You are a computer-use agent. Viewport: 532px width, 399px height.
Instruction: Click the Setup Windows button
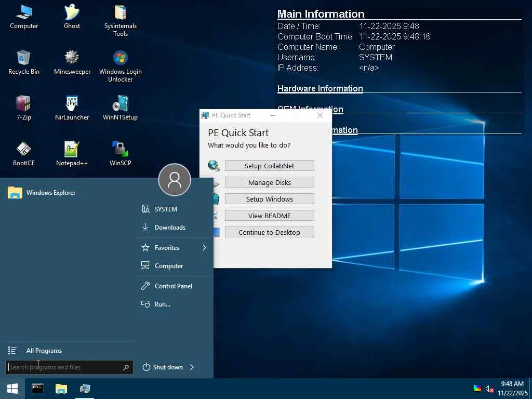click(x=270, y=199)
